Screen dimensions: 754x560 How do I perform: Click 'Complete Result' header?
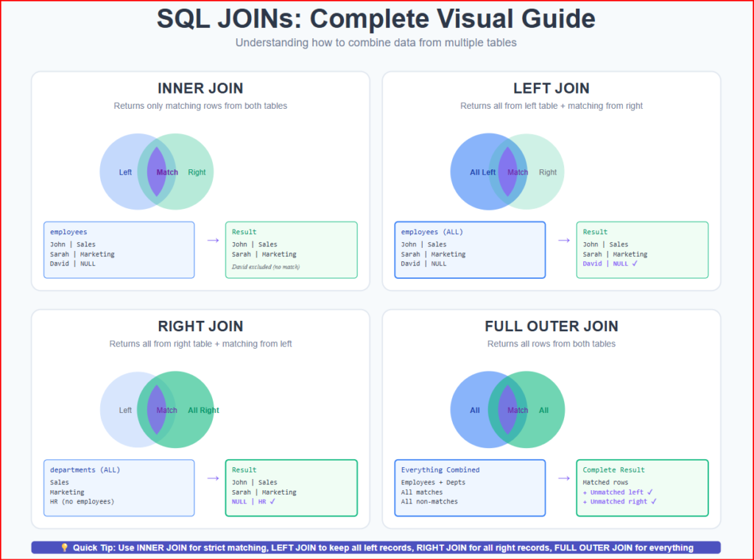[613, 469]
